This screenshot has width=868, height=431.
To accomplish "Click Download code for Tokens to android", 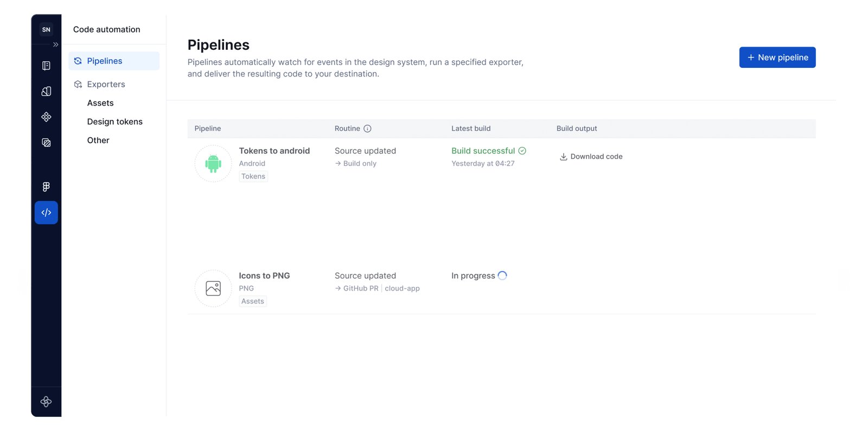I will (596, 156).
